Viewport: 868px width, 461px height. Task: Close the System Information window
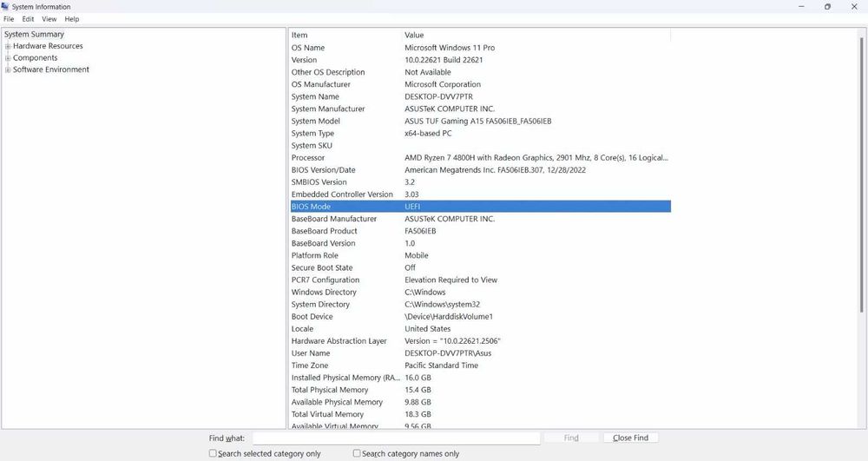pyautogui.click(x=854, y=7)
